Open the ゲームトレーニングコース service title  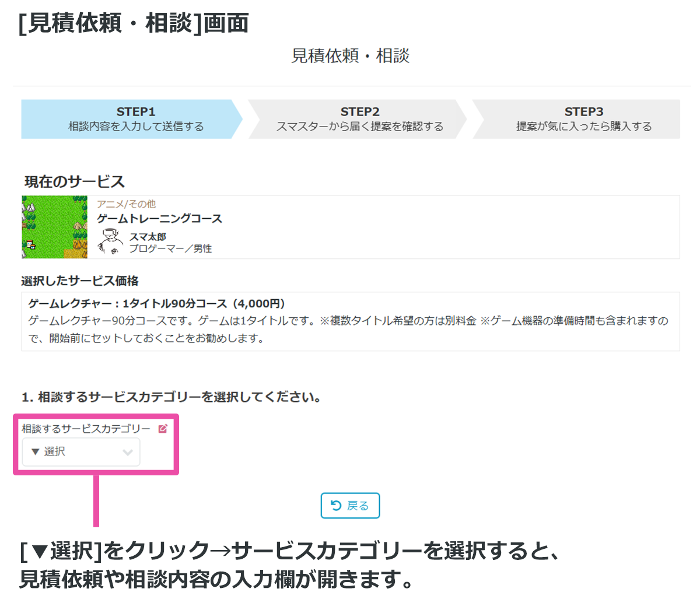tap(159, 219)
